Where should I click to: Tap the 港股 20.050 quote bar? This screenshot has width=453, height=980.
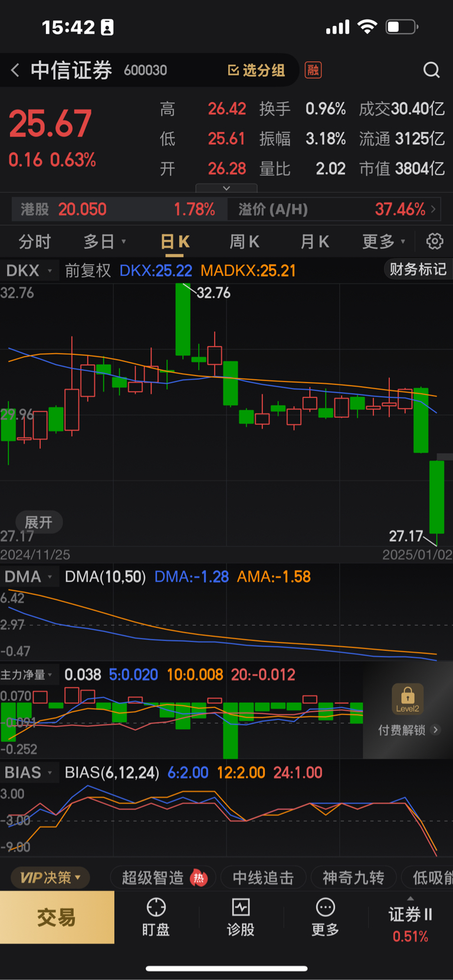pos(119,209)
